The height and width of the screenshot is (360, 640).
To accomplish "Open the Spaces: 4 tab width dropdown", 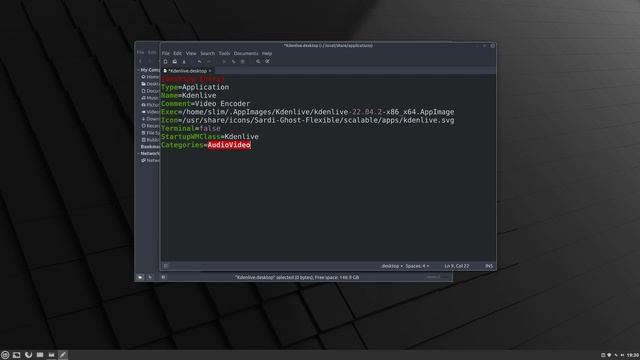I will pyautogui.click(x=417, y=266).
